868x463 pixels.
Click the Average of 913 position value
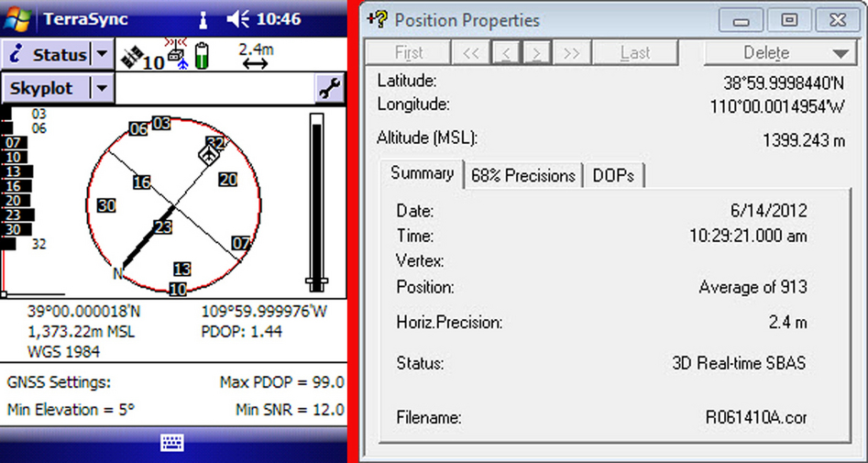pos(753,288)
